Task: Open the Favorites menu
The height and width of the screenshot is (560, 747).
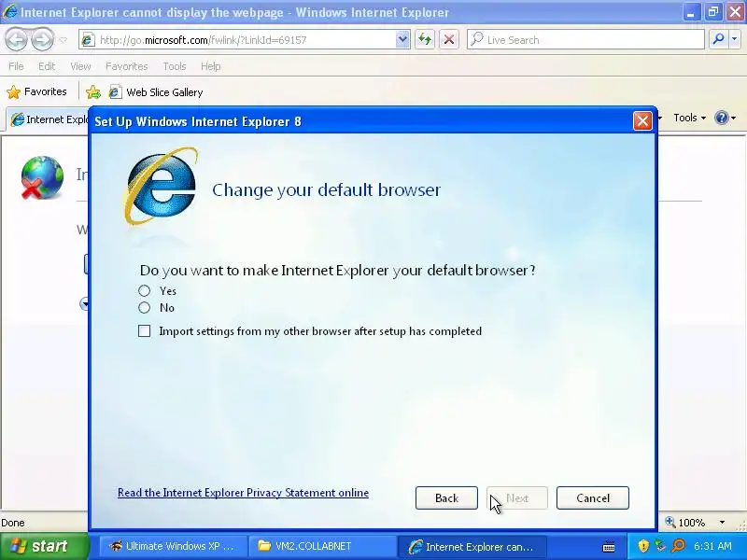Action: [127, 66]
